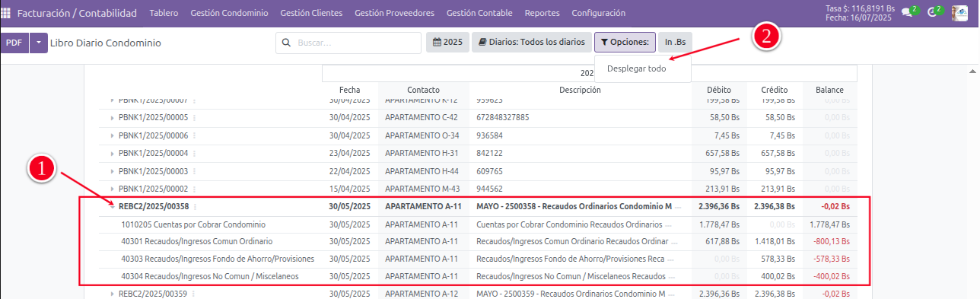Click contact APARTAMENTO A-12
980x299 pixels.
[422, 294]
